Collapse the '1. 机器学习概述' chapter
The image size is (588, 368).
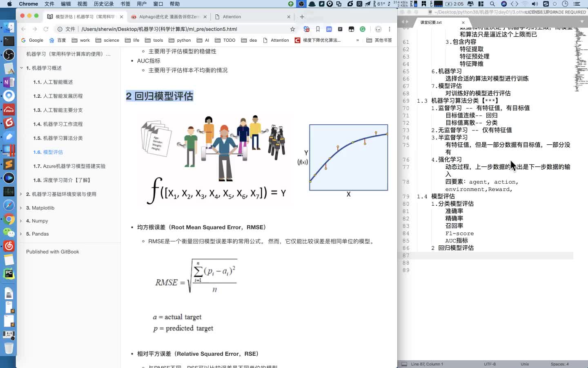[x=21, y=68]
